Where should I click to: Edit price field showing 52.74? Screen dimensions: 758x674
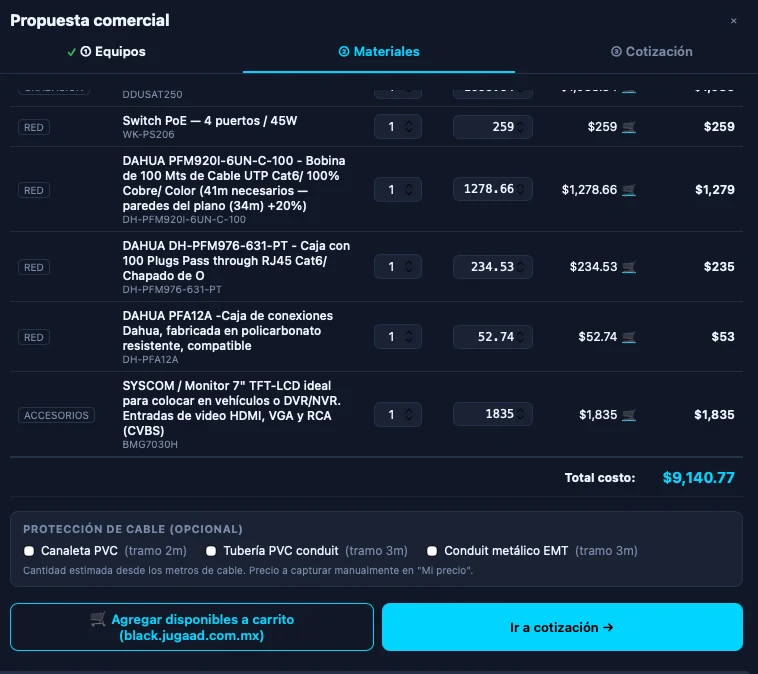click(492, 337)
